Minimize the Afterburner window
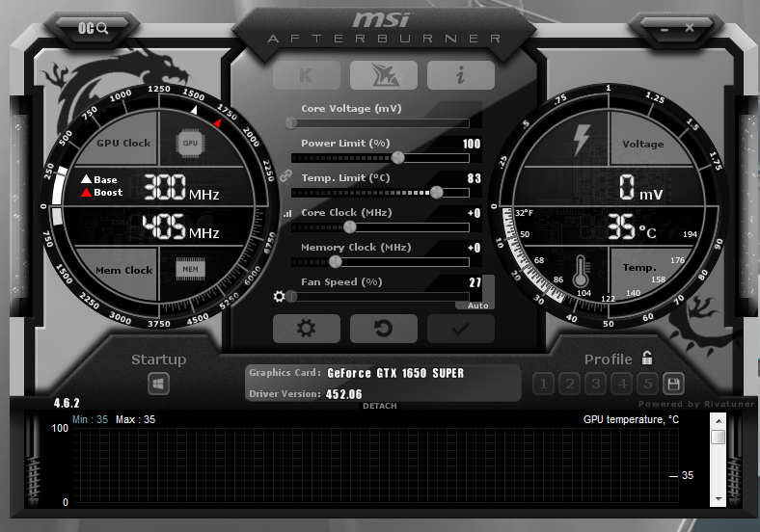This screenshot has height=532, width=760. click(x=664, y=29)
